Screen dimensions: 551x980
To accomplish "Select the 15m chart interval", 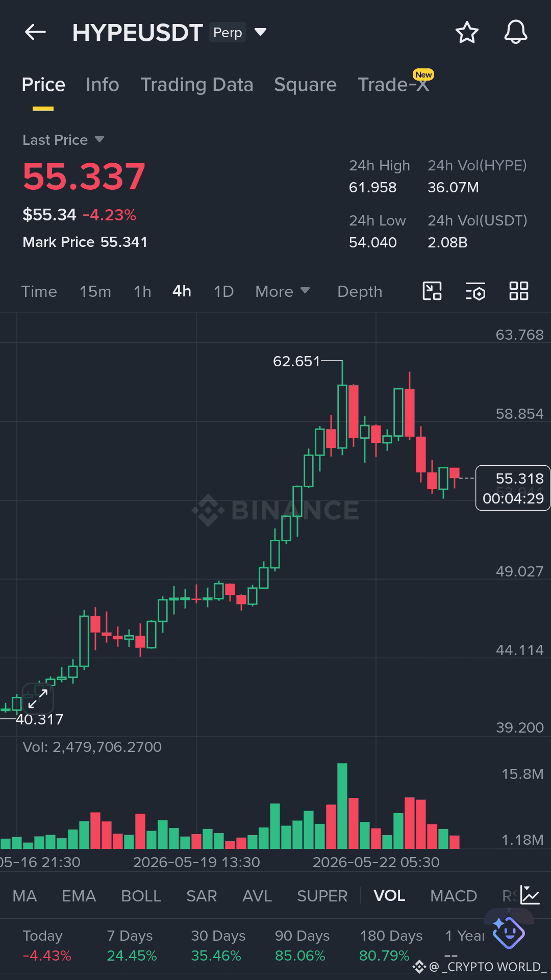I will click(95, 291).
